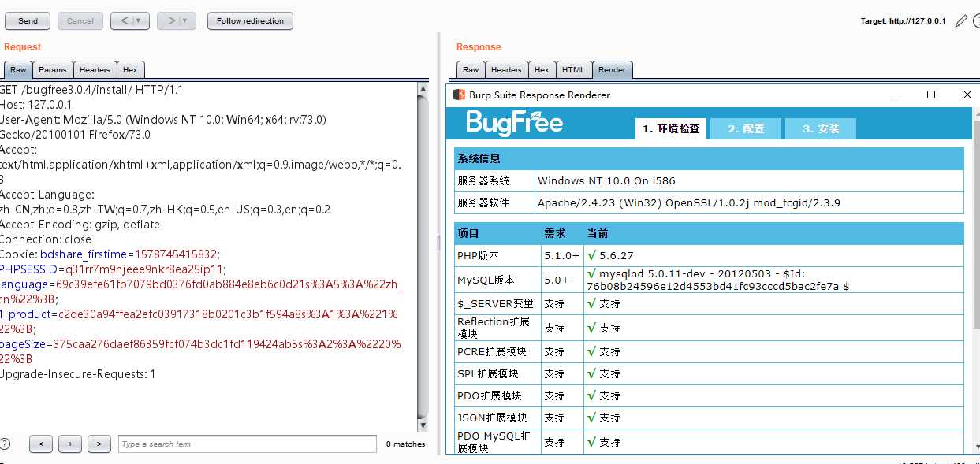Click the 系统信息 section header
This screenshot has width=980, height=464.
[x=710, y=158]
